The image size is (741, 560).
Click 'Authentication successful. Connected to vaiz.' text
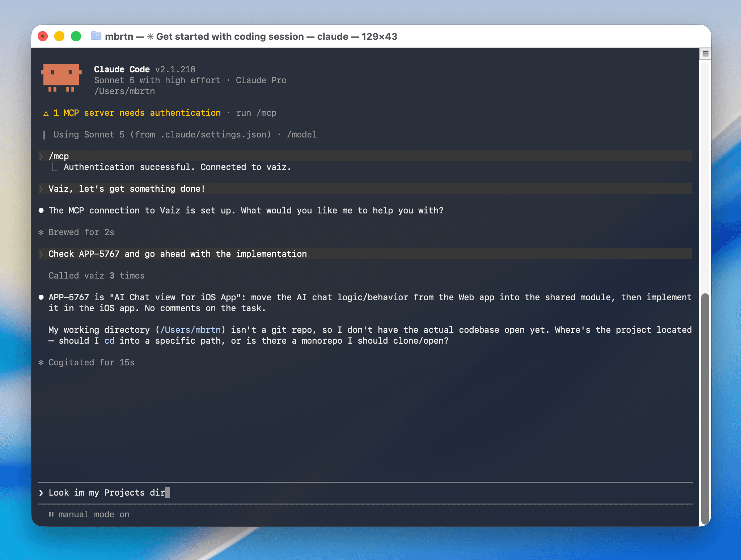click(177, 167)
